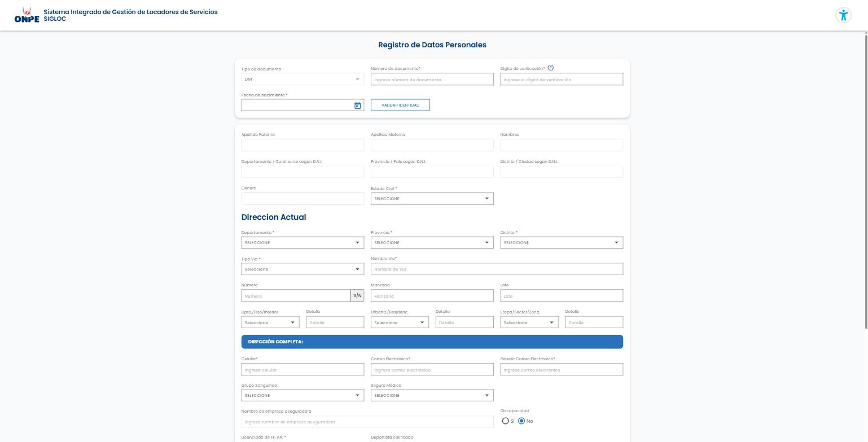868x442 pixels.
Task: Open the Departamento dropdown in Direccion Actual
Action: click(x=303, y=242)
